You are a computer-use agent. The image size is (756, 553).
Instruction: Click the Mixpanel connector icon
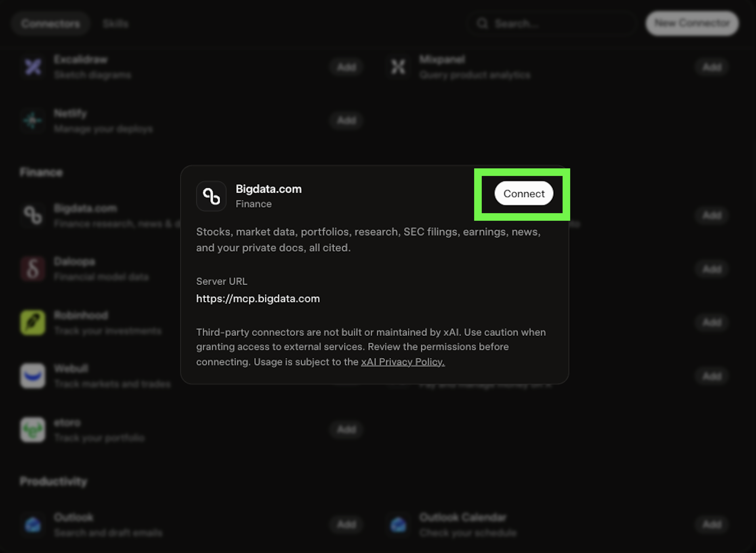[398, 67]
